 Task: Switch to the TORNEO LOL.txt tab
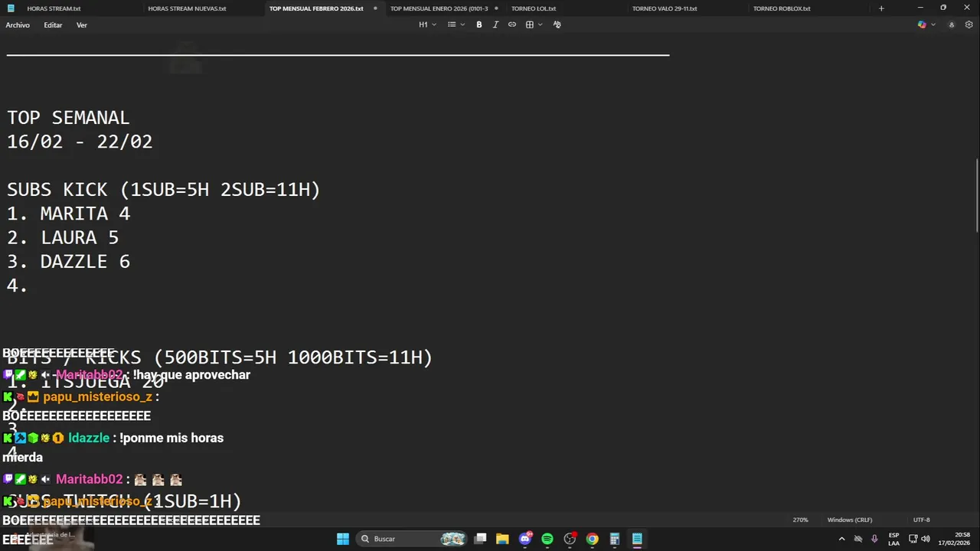click(x=534, y=8)
